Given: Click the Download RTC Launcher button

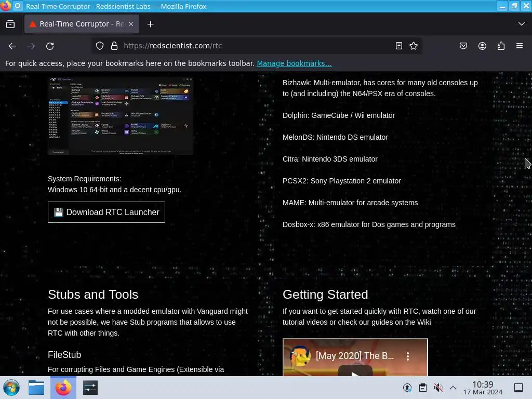Looking at the screenshot, I should (107, 212).
